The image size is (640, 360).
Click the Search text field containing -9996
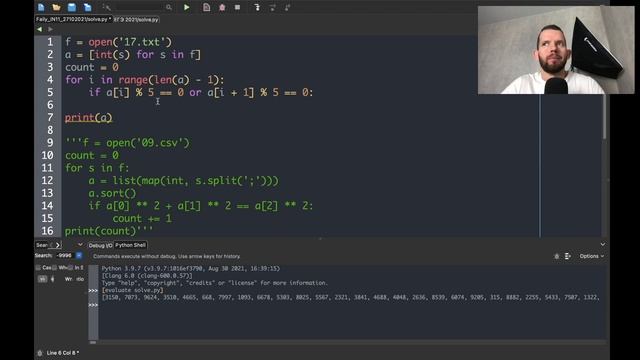(64, 256)
